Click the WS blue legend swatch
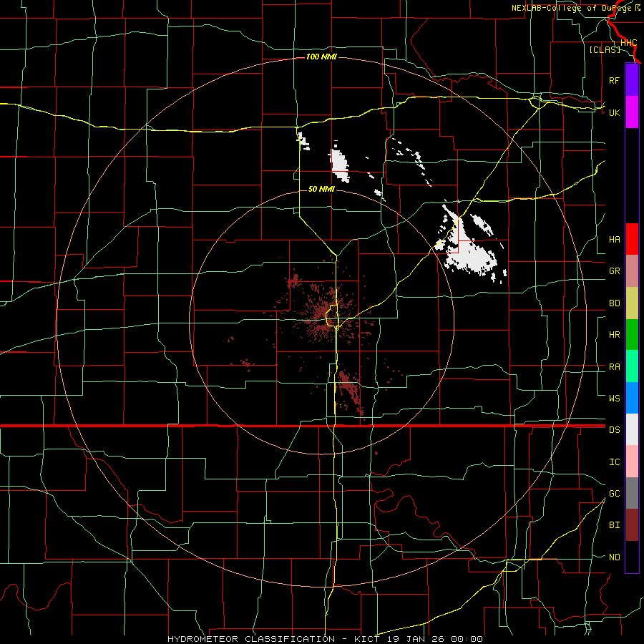This screenshot has height=644, width=644. tap(632, 398)
